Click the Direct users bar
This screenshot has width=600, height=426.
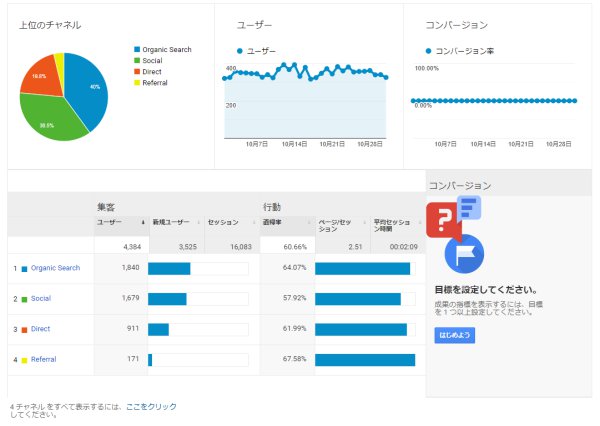[x=158, y=330]
